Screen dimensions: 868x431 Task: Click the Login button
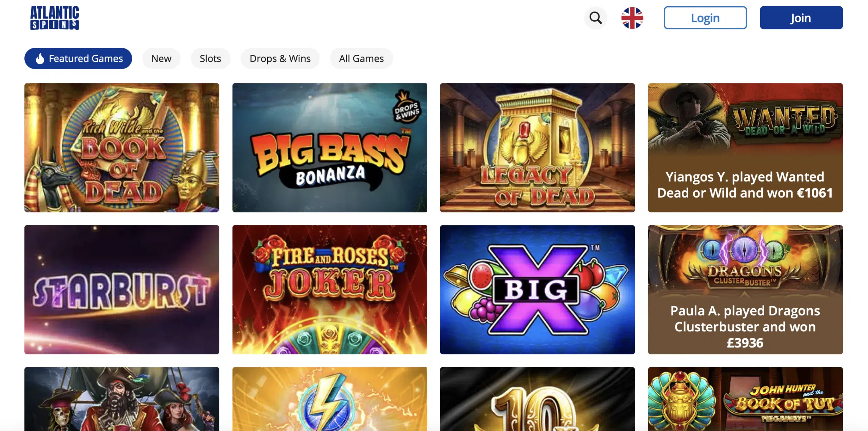705,18
